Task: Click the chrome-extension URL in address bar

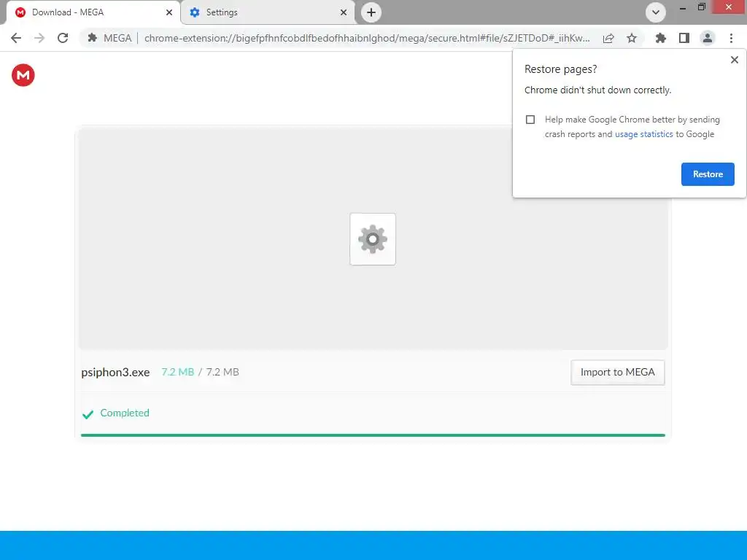Action: pyautogui.click(x=367, y=38)
